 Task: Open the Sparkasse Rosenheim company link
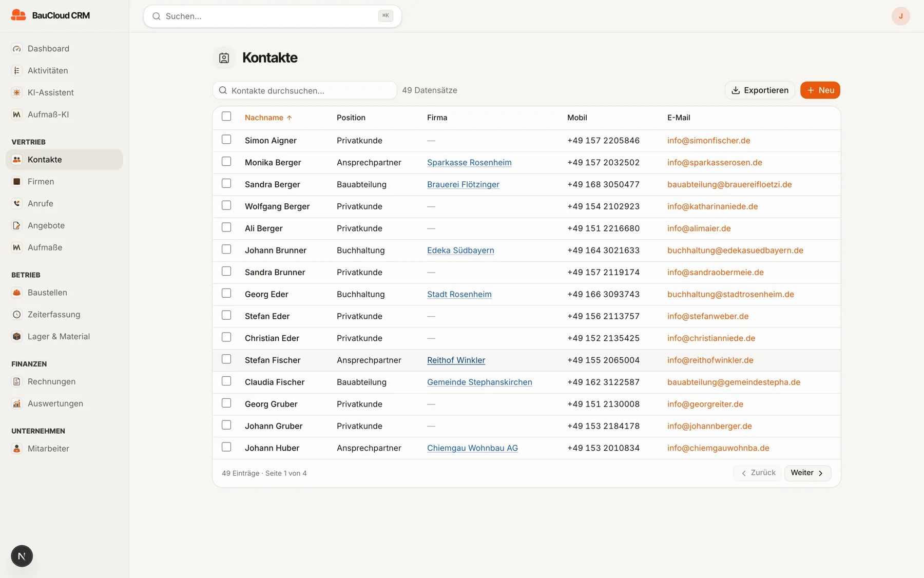click(469, 163)
